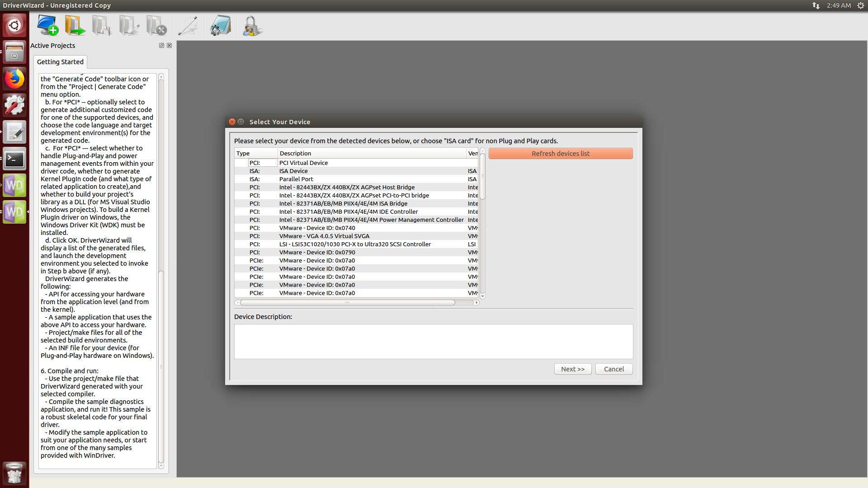Select the VMware VGA 4.0.5 Virtual SVGA device
The height and width of the screenshot is (488, 868).
click(x=324, y=236)
